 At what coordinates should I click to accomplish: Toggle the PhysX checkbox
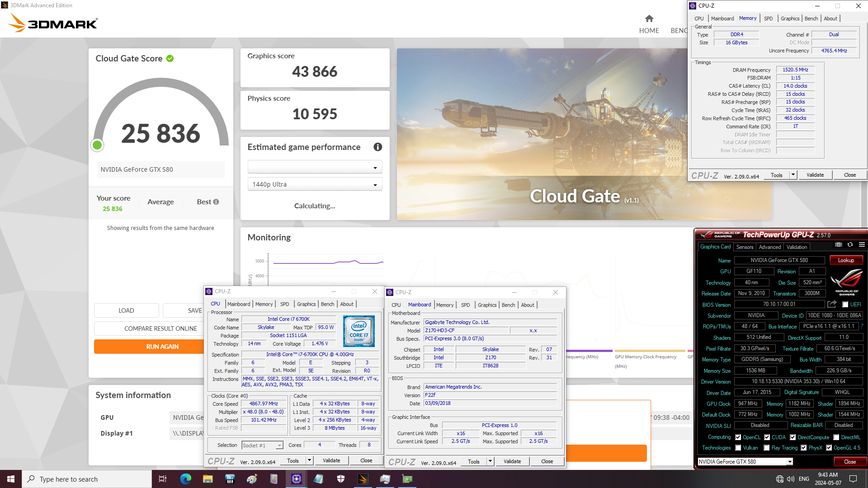pos(804,448)
